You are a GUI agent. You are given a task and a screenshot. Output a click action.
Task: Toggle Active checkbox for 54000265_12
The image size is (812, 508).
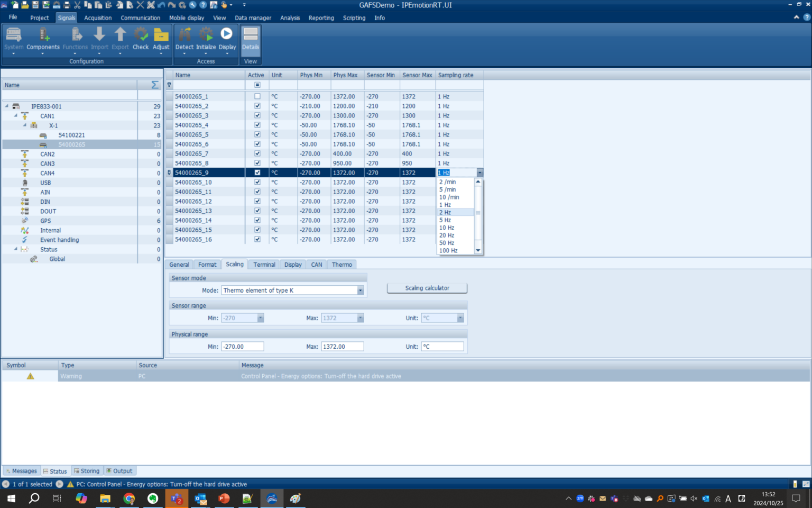coord(257,202)
